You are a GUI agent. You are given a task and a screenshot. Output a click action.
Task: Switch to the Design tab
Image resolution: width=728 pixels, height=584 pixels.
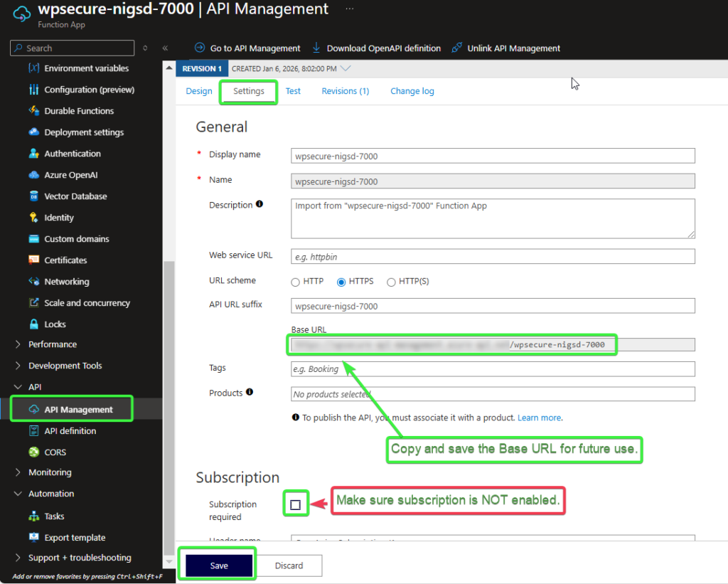(199, 91)
